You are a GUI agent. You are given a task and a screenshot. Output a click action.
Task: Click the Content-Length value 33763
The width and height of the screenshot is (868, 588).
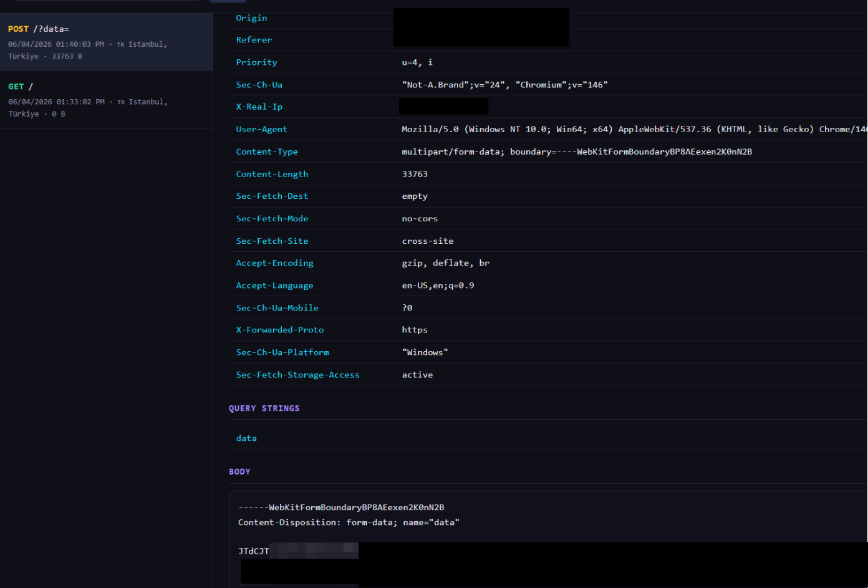415,174
